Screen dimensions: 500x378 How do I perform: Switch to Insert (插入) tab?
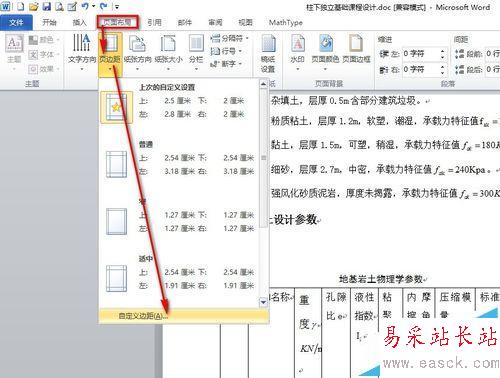(79, 22)
